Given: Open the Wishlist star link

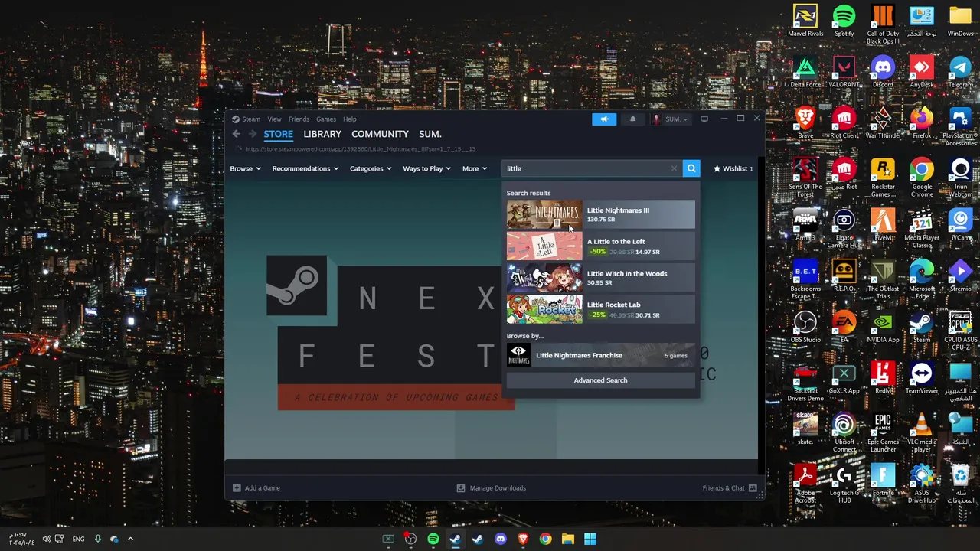Looking at the screenshot, I should point(733,168).
